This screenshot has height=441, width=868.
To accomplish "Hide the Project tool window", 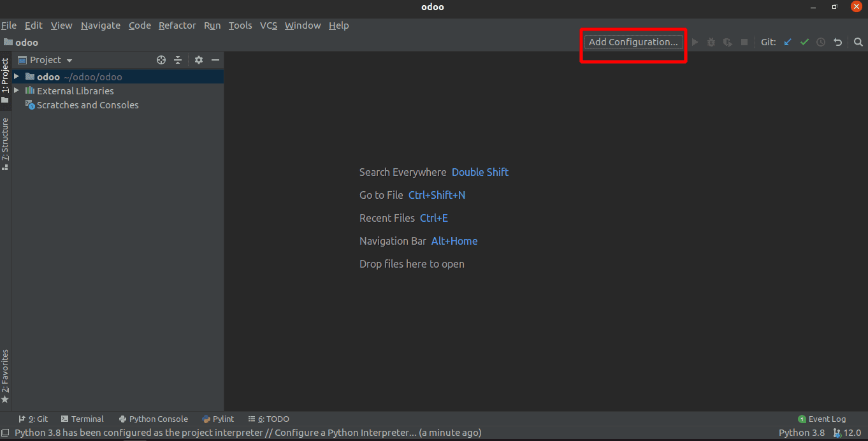I will 215,59.
